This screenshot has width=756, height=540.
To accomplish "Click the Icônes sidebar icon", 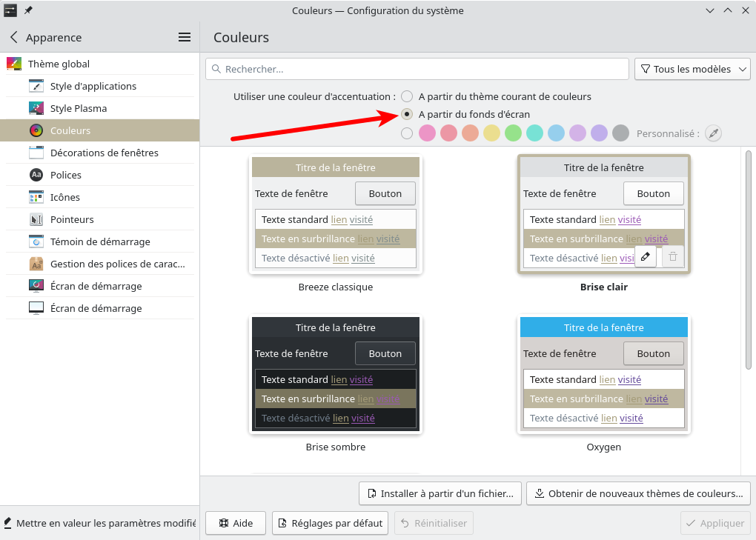I will click(36, 197).
